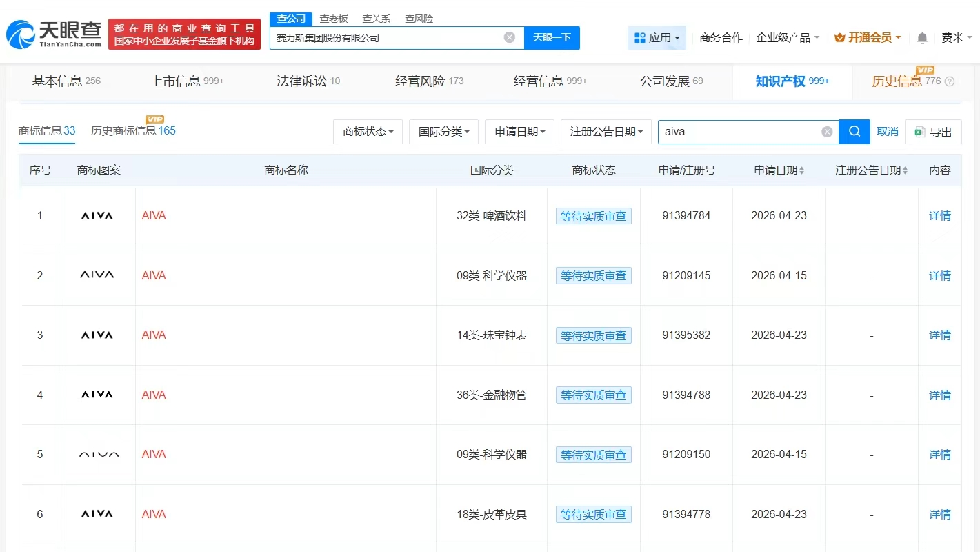Open AIVA logo image in row 2
Image resolution: width=980 pixels, height=552 pixels.
click(x=97, y=275)
